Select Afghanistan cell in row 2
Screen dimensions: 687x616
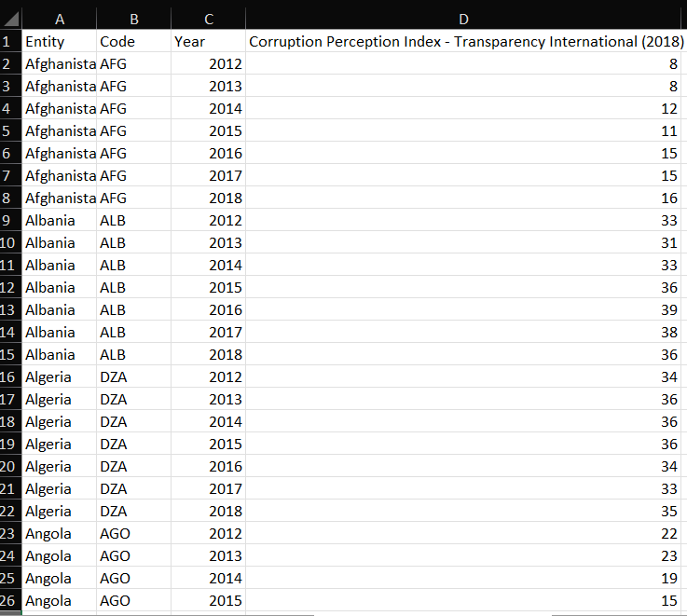(59, 63)
